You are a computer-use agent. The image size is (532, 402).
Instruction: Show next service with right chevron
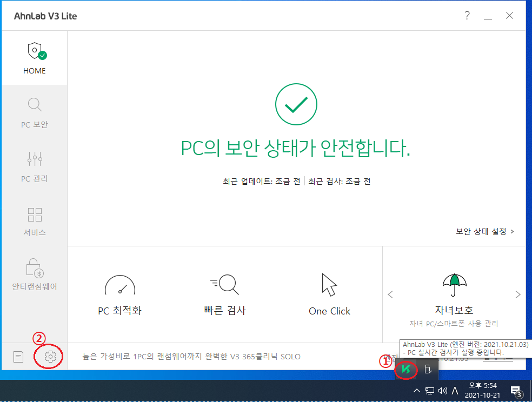[x=517, y=294]
